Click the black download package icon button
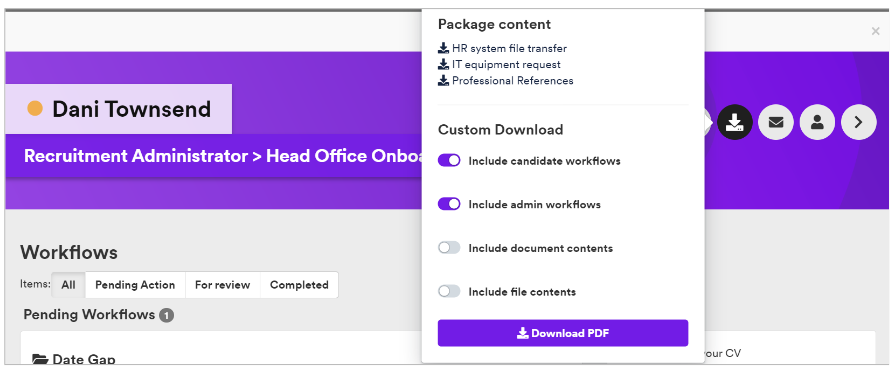892x372 pixels. pyautogui.click(x=734, y=122)
